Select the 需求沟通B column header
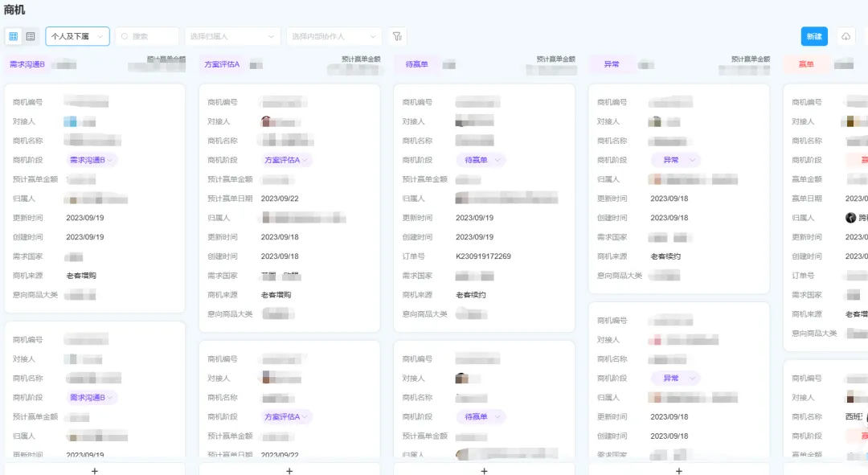Image resolution: width=868 pixels, height=475 pixels. coord(27,64)
